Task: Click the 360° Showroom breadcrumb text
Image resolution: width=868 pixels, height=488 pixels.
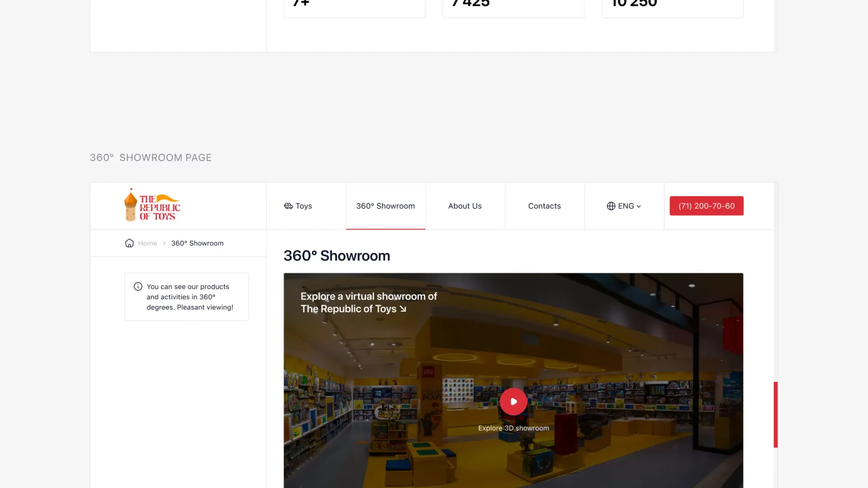Action: coord(197,243)
